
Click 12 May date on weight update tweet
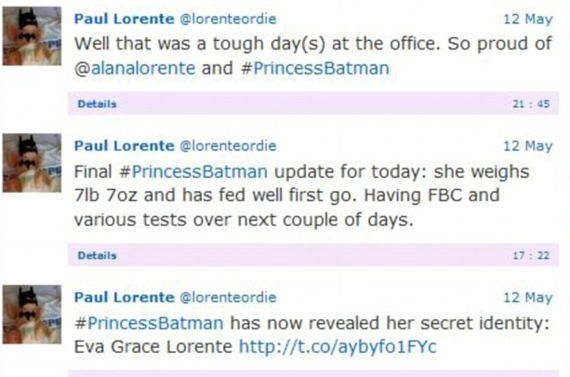tap(528, 146)
